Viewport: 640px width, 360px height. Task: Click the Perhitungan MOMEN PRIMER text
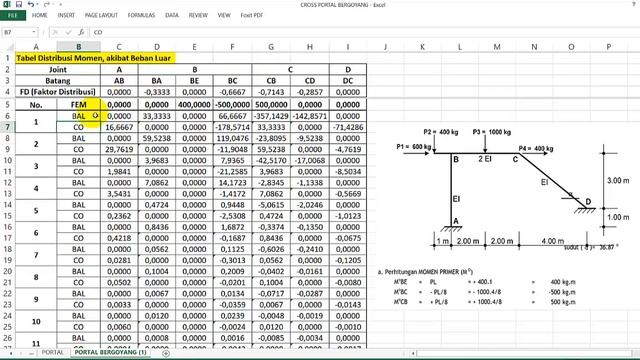[425, 271]
